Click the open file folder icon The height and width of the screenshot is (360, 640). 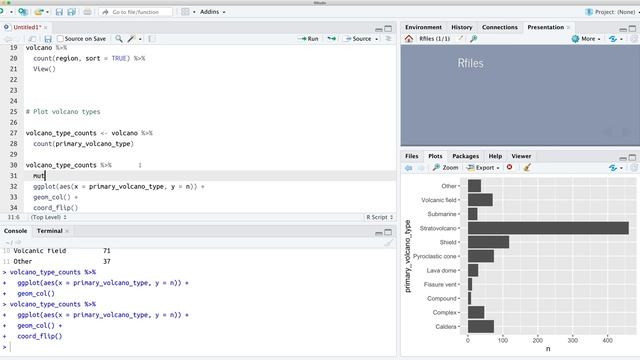pyautogui.click(x=39, y=12)
